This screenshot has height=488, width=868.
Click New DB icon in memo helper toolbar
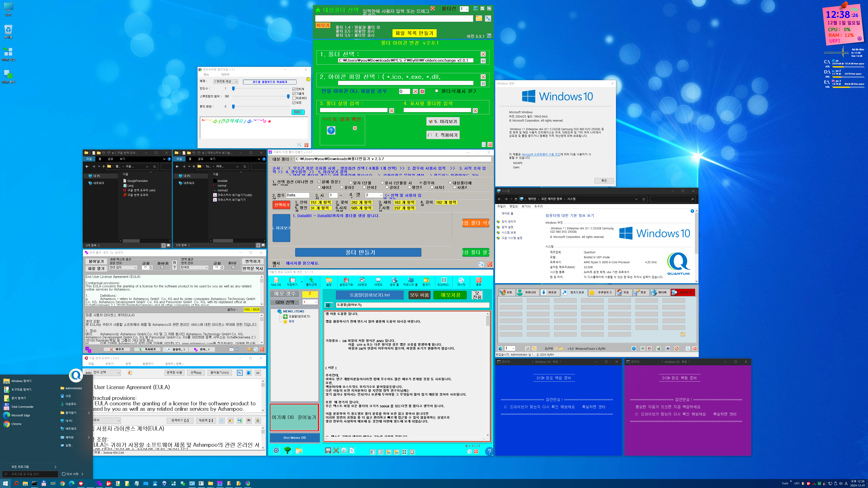click(276, 282)
